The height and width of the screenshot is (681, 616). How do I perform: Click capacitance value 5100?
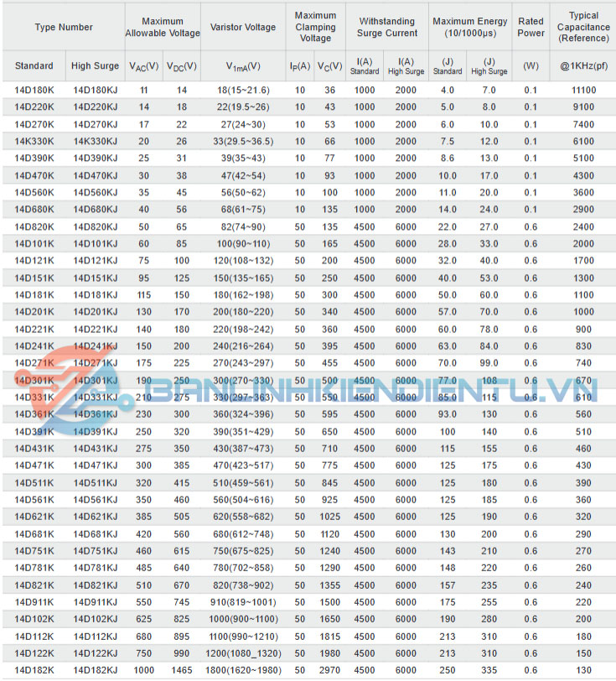583,158
